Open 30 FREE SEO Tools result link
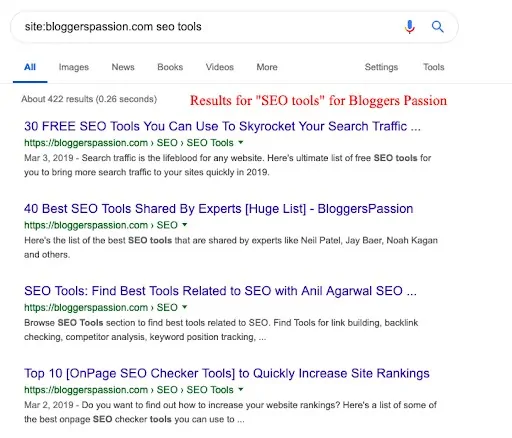Viewport: 512px width, 438px height. pyautogui.click(x=222, y=126)
